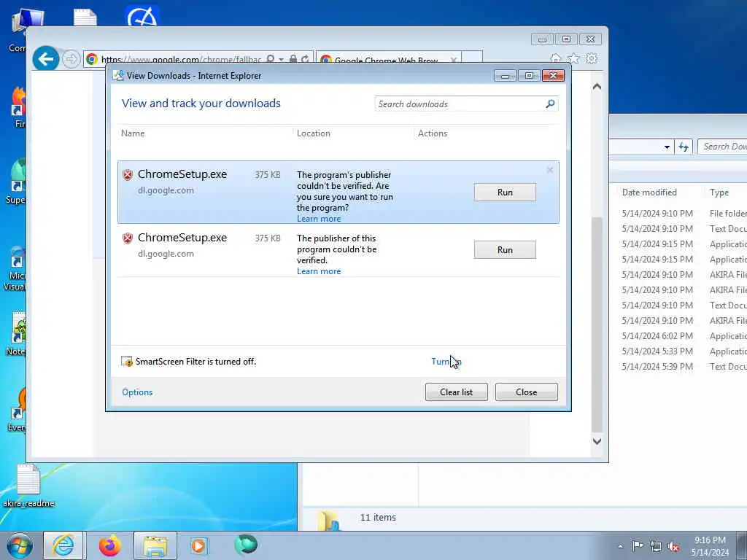This screenshot has height=560, width=747.
Task: Open Learn more link in highlighted download row
Action: (319, 219)
